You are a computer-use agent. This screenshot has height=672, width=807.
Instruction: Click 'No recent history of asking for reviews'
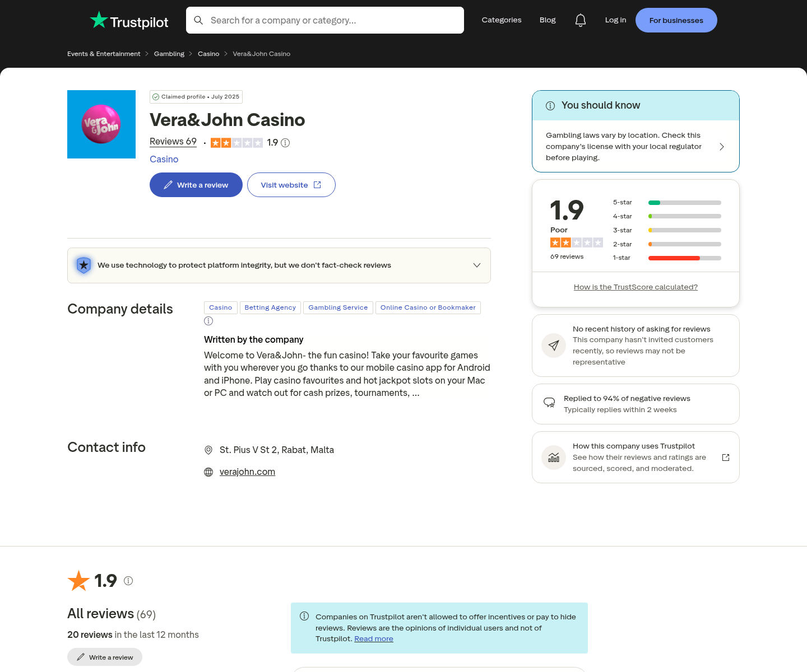tap(642, 329)
